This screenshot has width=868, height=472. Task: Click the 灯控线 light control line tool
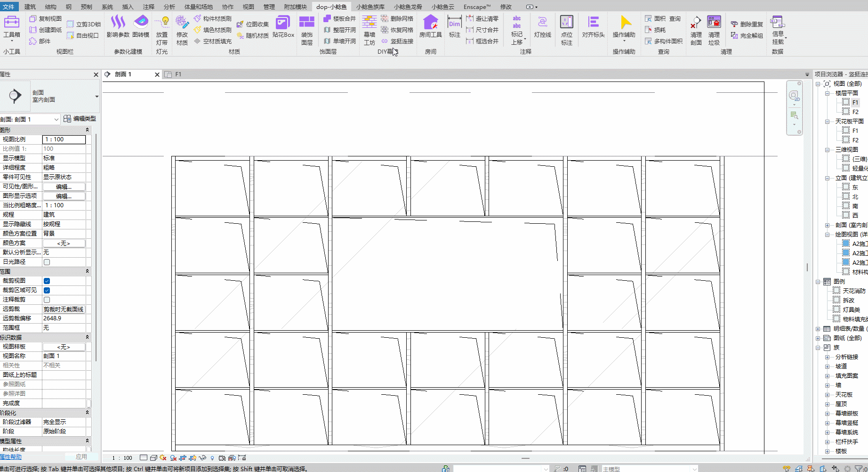pyautogui.click(x=542, y=26)
